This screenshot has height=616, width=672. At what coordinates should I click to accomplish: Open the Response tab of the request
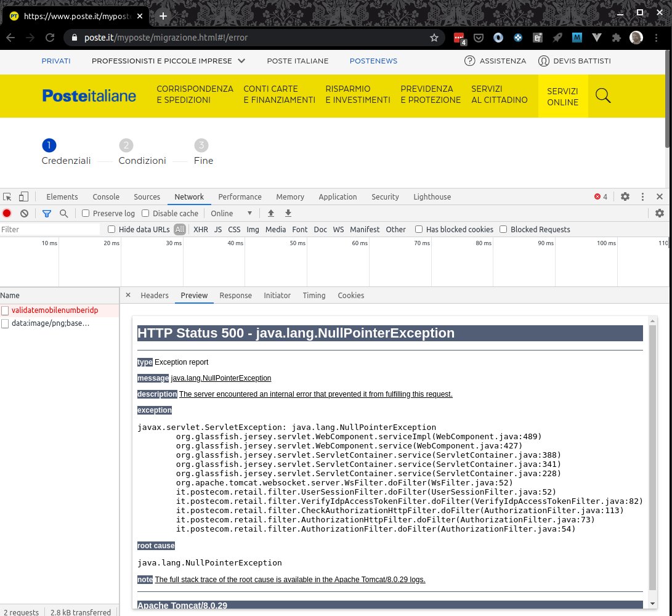tap(236, 295)
